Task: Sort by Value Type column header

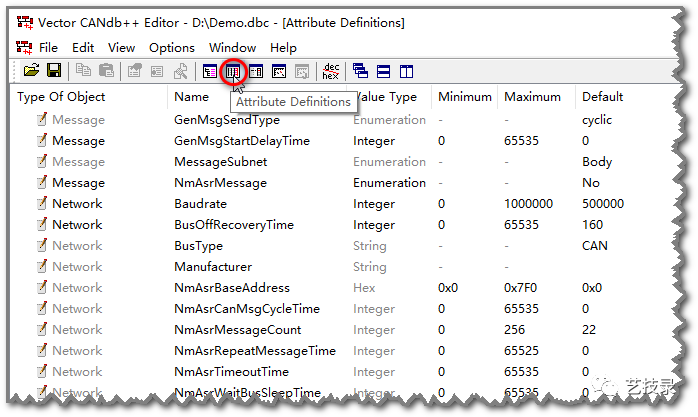Action: click(x=389, y=97)
